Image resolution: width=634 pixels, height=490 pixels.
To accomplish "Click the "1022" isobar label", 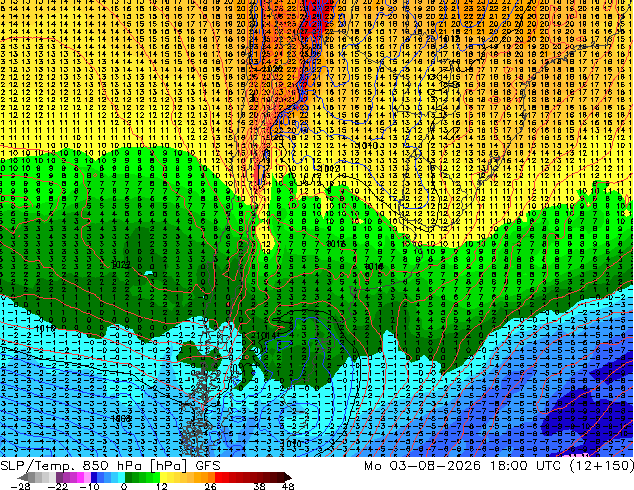I will 120,265.
